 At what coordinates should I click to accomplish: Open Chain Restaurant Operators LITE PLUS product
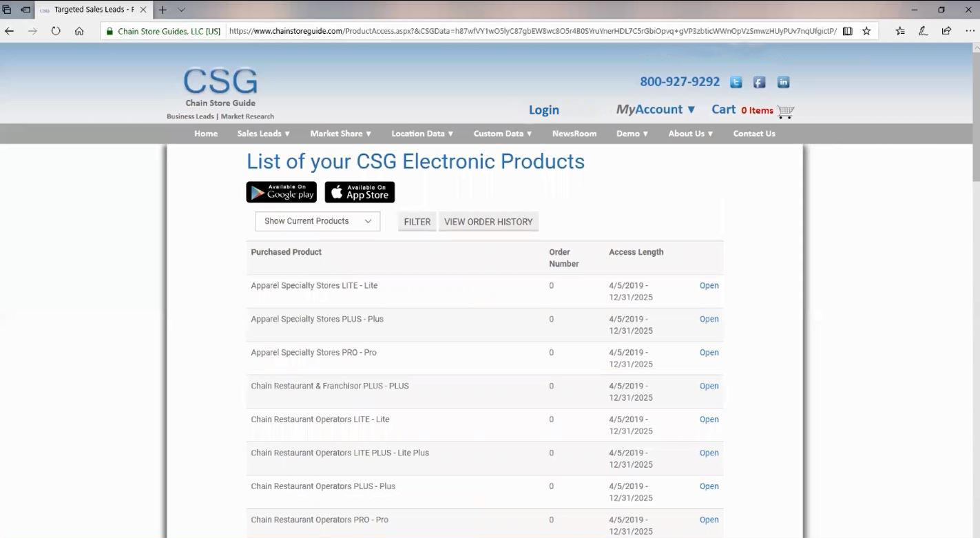click(x=709, y=453)
